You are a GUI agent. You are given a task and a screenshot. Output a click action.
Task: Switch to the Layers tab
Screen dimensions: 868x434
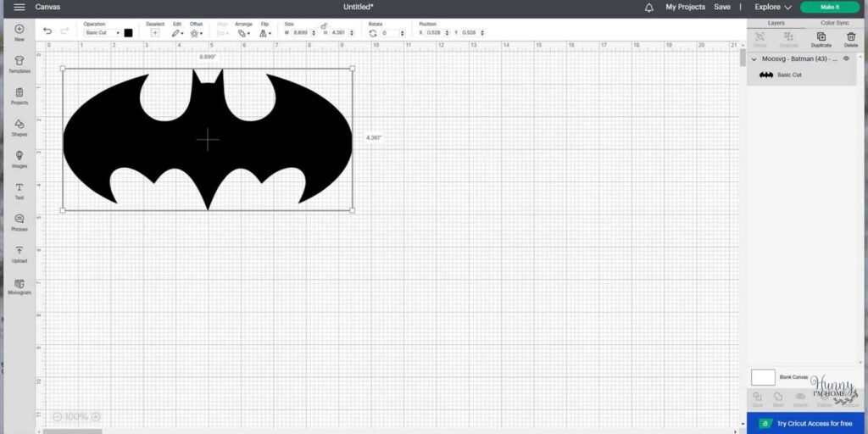coord(776,23)
